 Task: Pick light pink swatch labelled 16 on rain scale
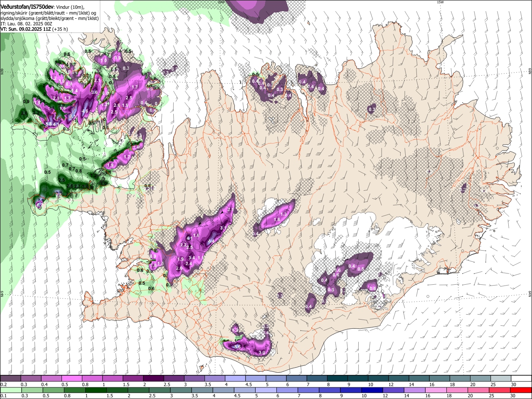coord(436,390)
